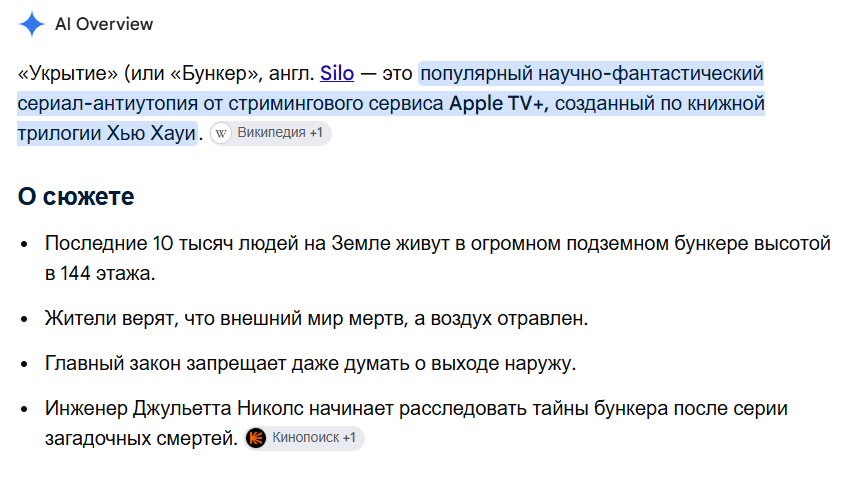This screenshot has width=868, height=477.
Task: Select the "AI Overview" title label
Action: pyautogui.click(x=104, y=24)
